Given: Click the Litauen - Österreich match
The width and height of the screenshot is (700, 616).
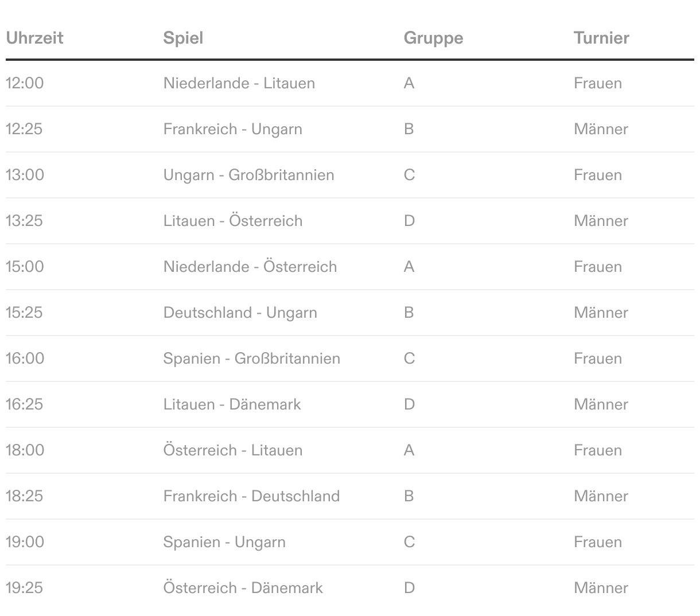Looking at the screenshot, I should pyautogui.click(x=232, y=221).
